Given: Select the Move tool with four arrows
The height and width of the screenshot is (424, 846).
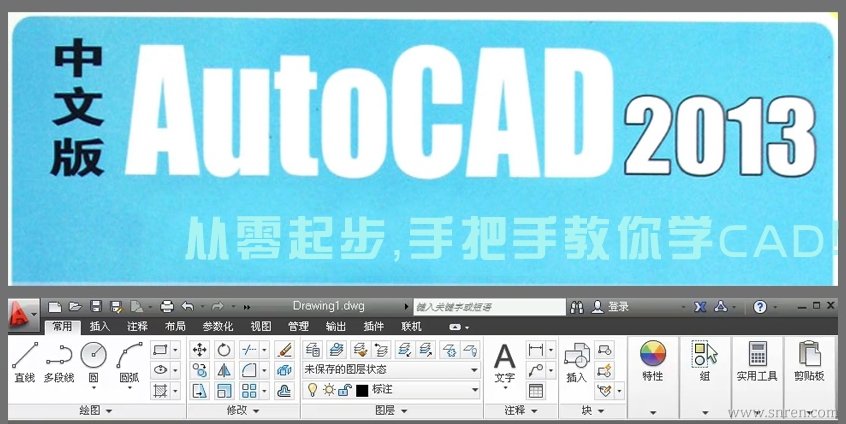Looking at the screenshot, I should click(200, 350).
